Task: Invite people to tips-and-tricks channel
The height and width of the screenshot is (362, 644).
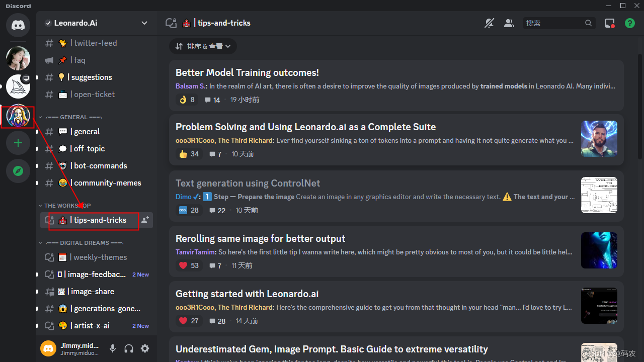Action: pos(145,220)
